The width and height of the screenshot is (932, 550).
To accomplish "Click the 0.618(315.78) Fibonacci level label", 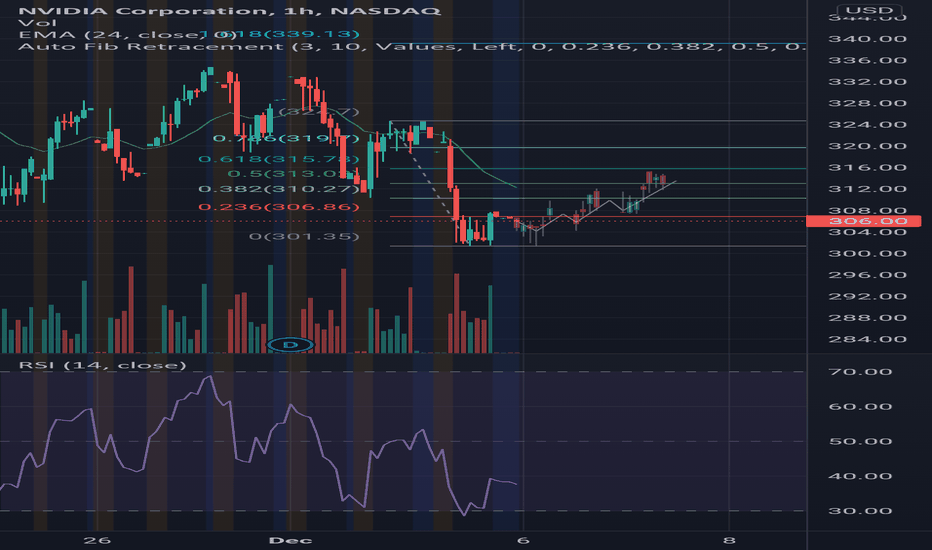I will pos(279,159).
